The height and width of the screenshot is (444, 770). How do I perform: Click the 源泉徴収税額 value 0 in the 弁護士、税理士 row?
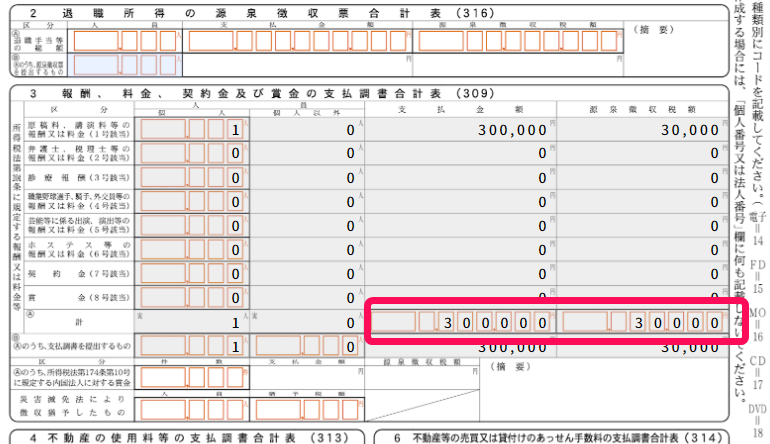click(x=715, y=153)
